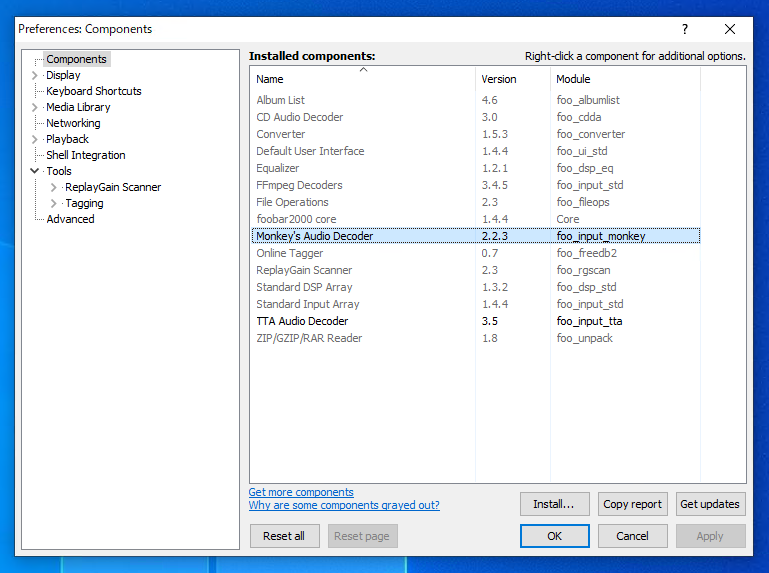Click the foo_unpack module cell
The image size is (769, 573).
click(585, 338)
